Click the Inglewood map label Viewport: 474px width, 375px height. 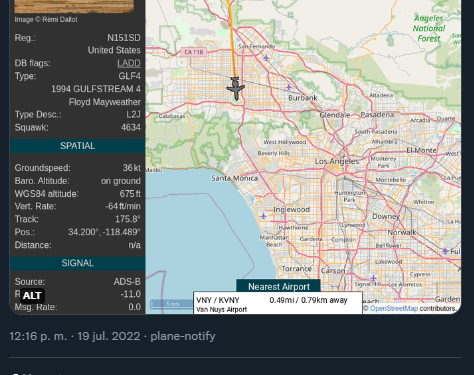tap(291, 210)
